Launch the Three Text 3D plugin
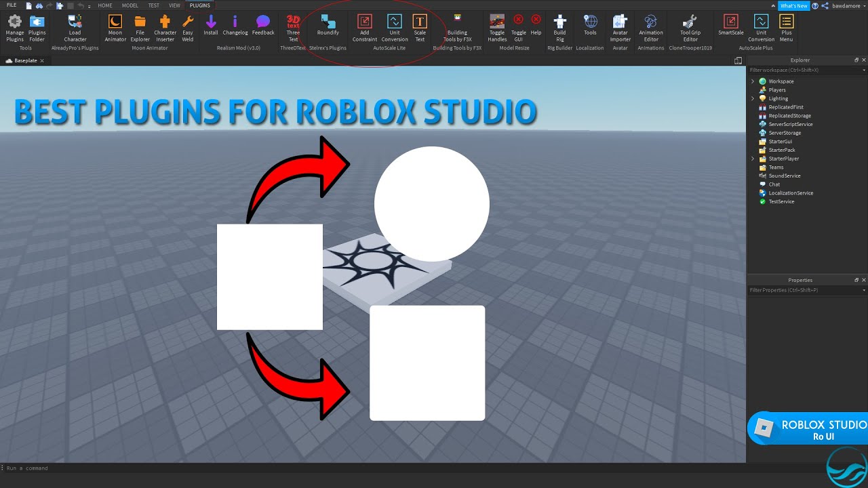Viewport: 868px width, 488px height. [x=293, y=28]
